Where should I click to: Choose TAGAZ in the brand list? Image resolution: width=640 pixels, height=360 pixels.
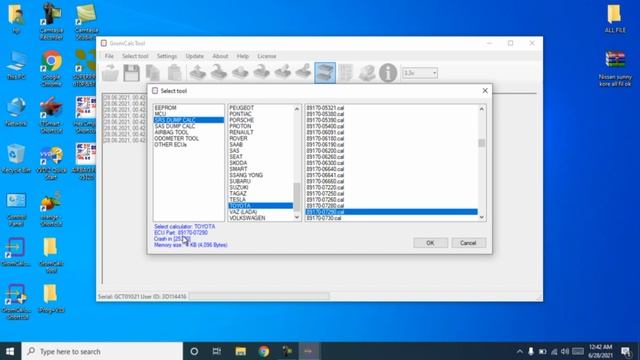pos(260,193)
